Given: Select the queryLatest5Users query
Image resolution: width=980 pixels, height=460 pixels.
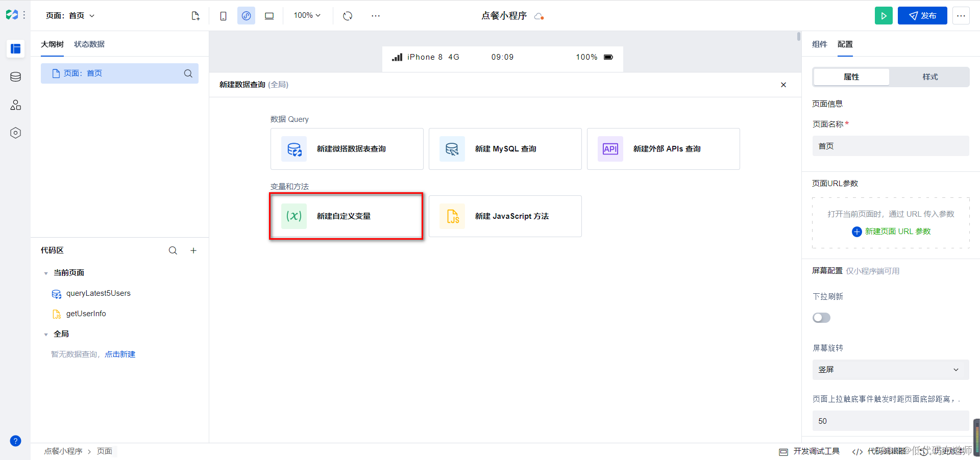Looking at the screenshot, I should (x=98, y=293).
